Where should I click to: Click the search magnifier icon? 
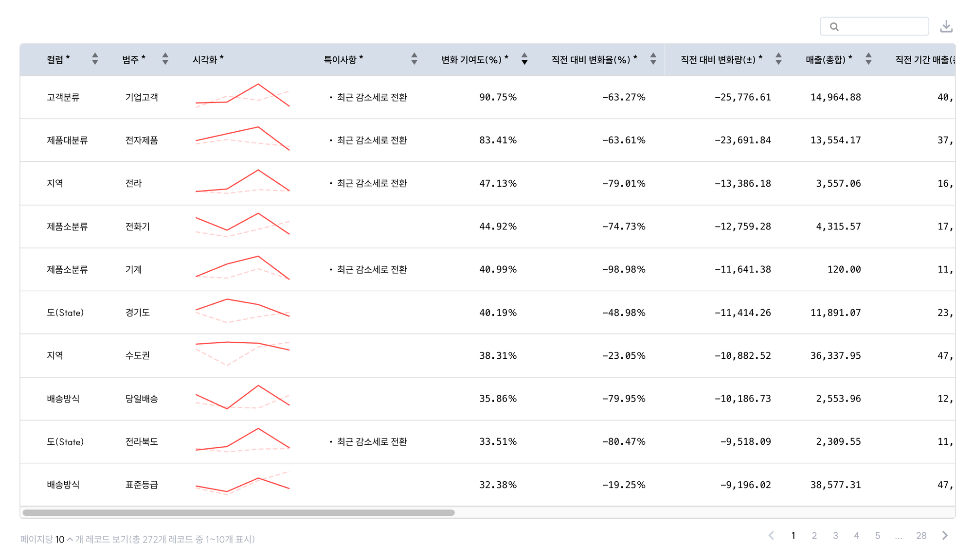pos(834,27)
